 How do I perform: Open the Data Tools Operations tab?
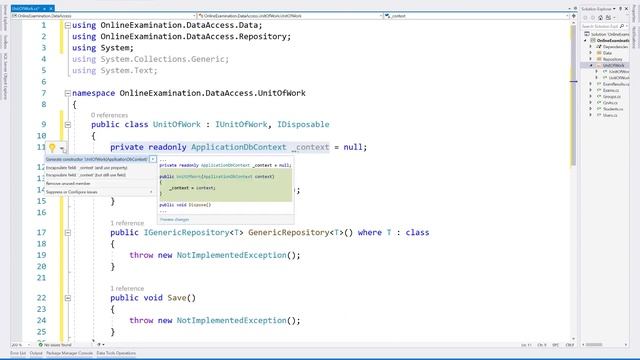tap(116, 353)
